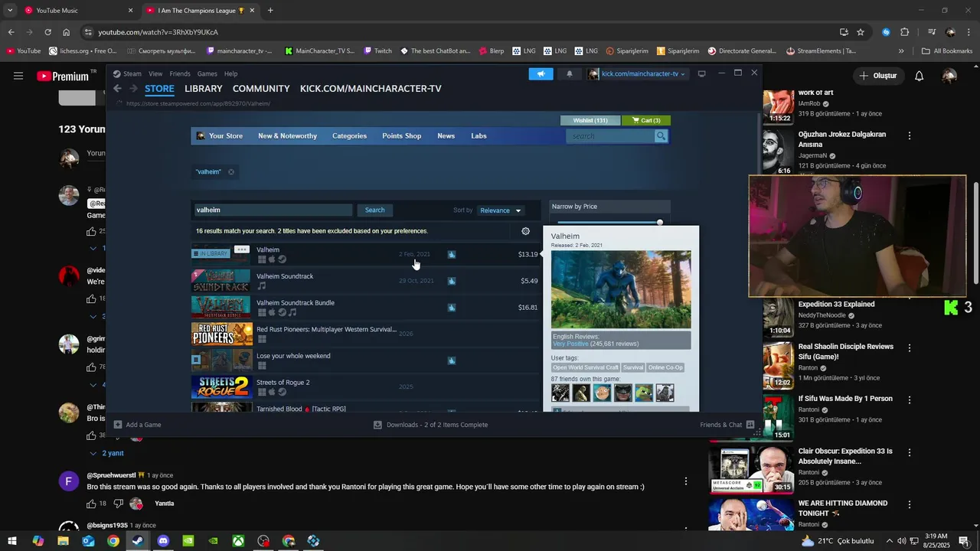Click the Search button next to valheim
The width and height of the screenshot is (980, 551).
[374, 210]
